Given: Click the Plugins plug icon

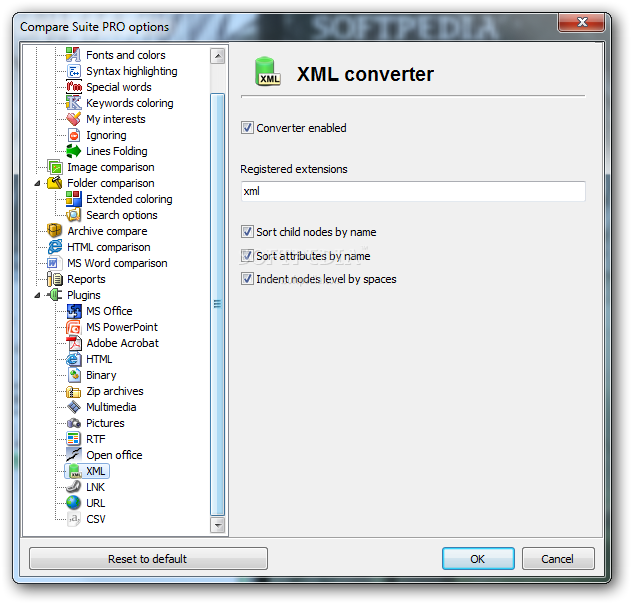Looking at the screenshot, I should pyautogui.click(x=54, y=295).
